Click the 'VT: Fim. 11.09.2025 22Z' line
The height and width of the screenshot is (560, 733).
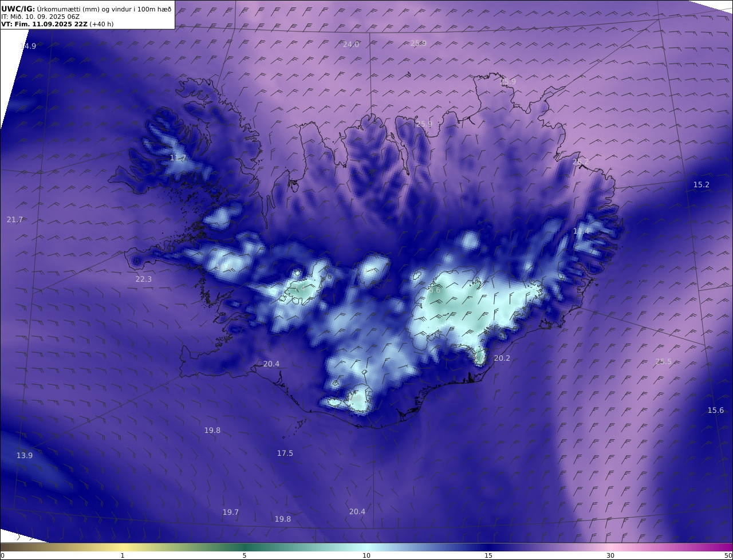57,25
